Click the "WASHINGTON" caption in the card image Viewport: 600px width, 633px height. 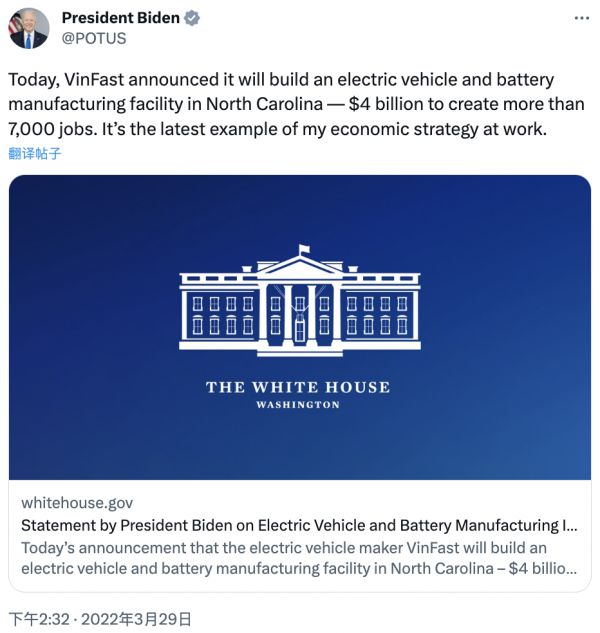298,405
